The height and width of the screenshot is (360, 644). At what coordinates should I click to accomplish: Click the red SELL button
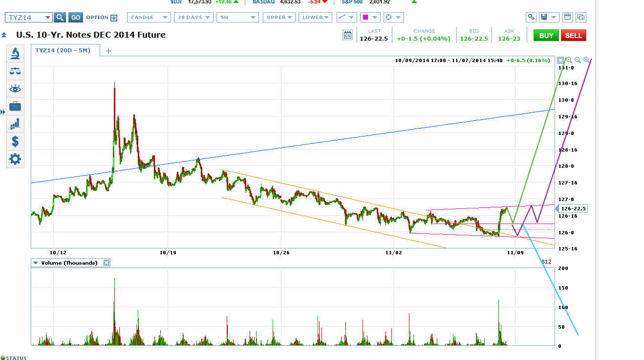[574, 35]
